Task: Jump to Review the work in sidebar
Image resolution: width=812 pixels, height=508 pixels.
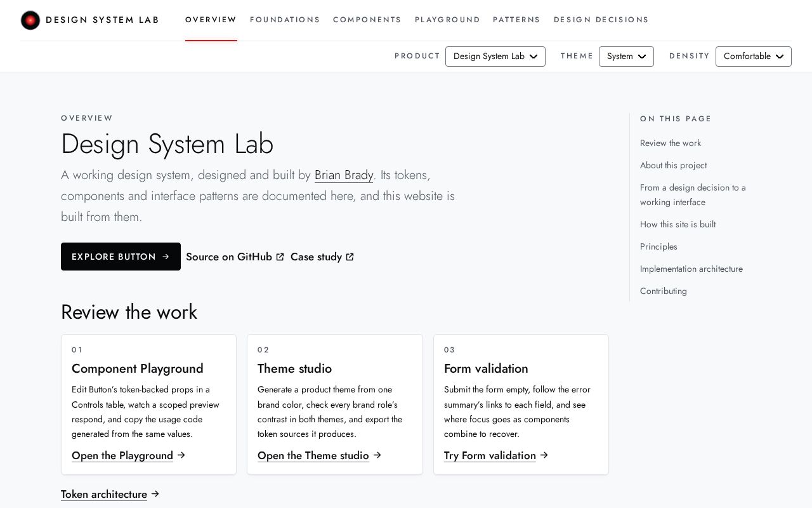Action: [671, 144]
